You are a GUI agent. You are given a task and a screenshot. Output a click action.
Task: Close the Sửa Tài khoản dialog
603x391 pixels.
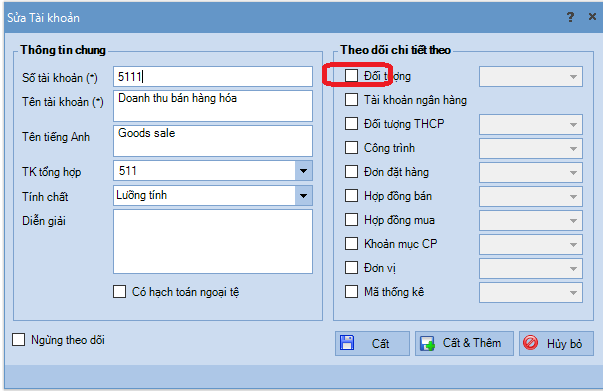(x=593, y=17)
